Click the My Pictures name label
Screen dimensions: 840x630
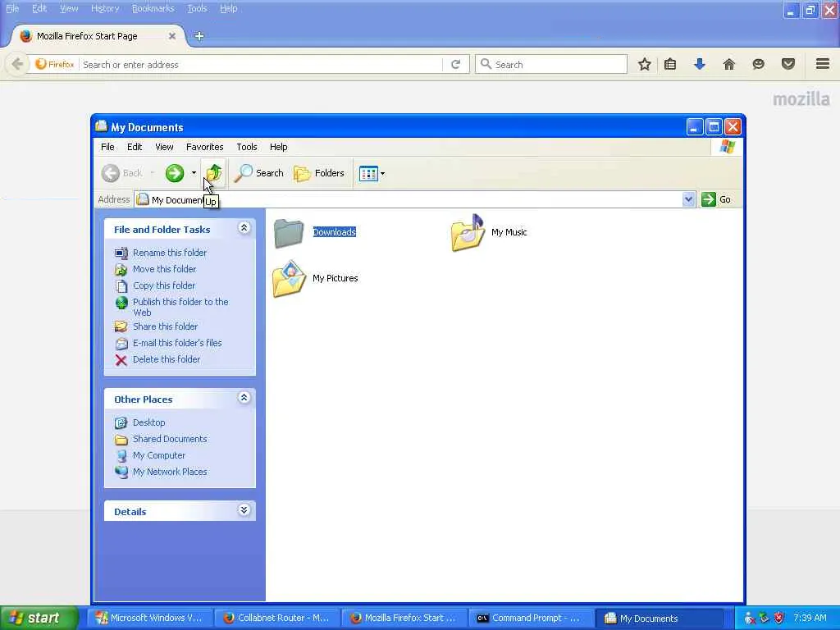coord(336,278)
